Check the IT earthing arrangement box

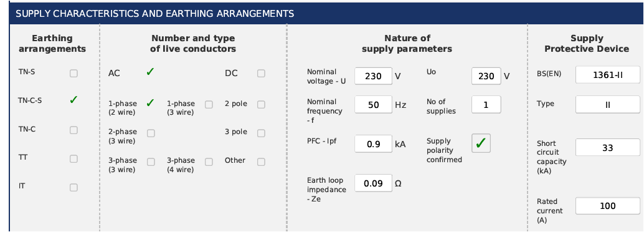(73, 188)
